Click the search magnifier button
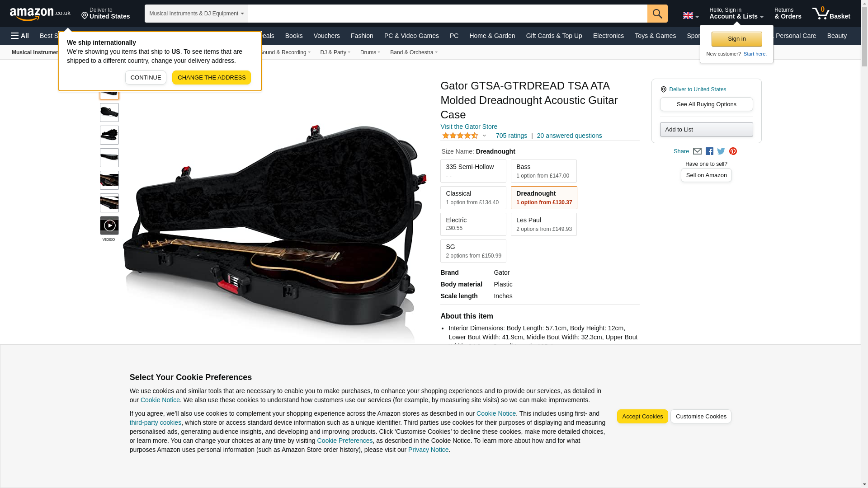Image resolution: width=868 pixels, height=488 pixels. pyautogui.click(x=657, y=14)
